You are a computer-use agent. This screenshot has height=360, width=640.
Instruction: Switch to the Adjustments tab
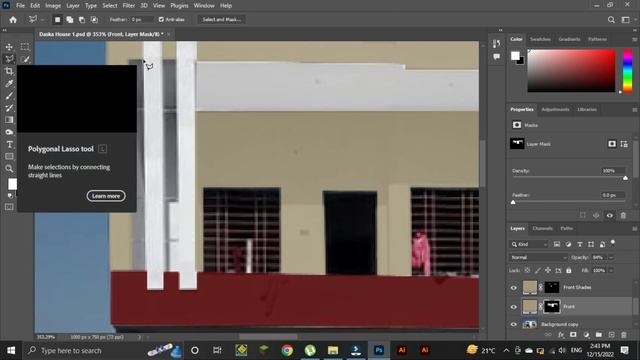click(x=555, y=109)
